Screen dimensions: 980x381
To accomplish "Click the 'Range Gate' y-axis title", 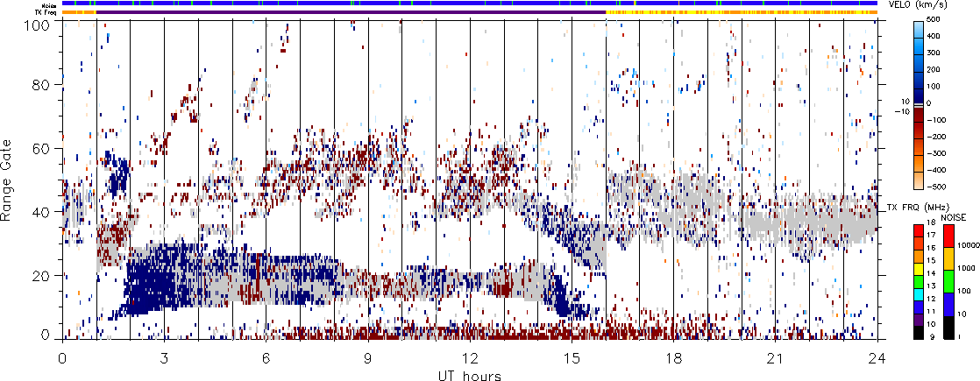I will tap(8, 180).
